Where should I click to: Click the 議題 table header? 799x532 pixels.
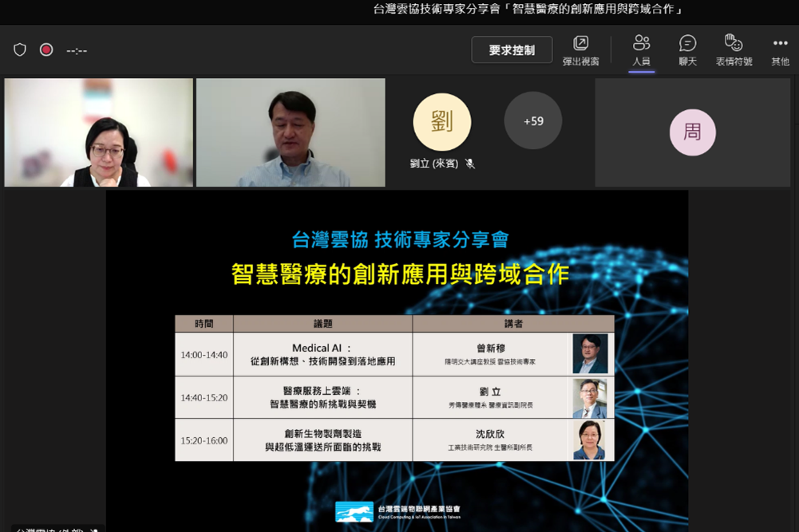(323, 324)
